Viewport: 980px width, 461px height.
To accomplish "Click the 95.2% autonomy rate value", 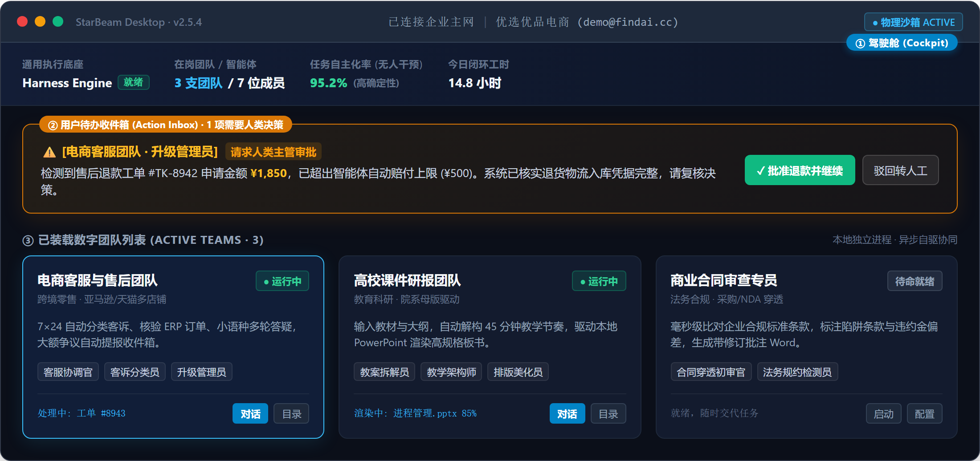I will coord(328,83).
